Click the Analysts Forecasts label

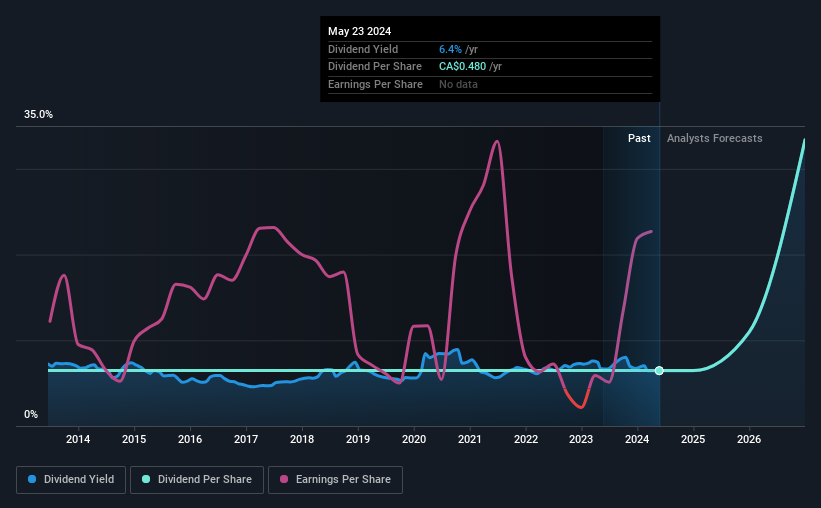(715, 138)
